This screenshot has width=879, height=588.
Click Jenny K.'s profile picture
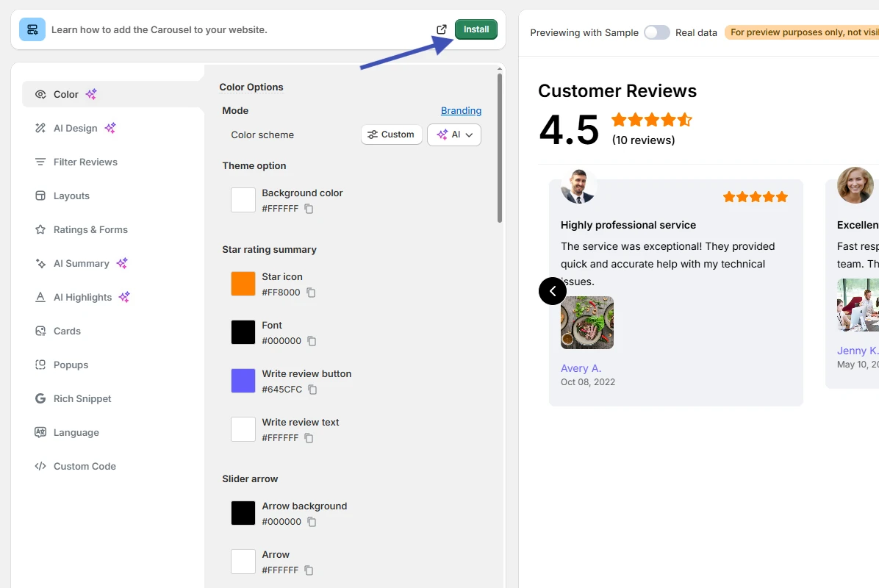click(x=855, y=185)
